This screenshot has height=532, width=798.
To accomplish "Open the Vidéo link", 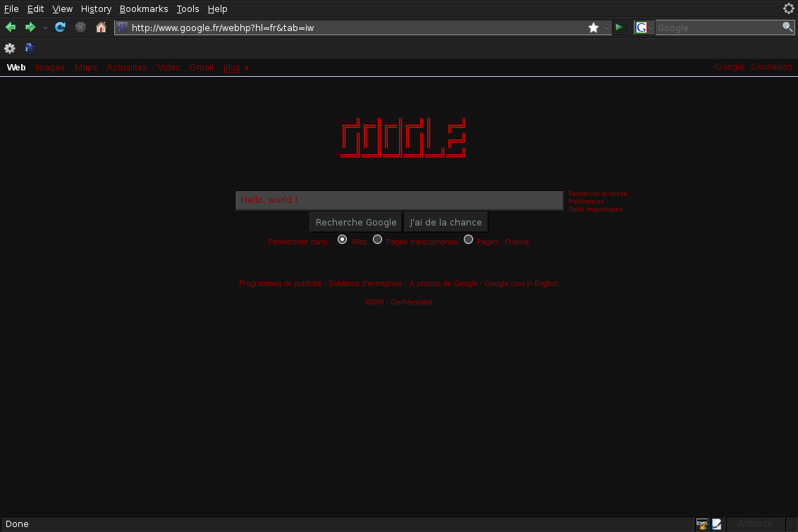I will (168, 67).
